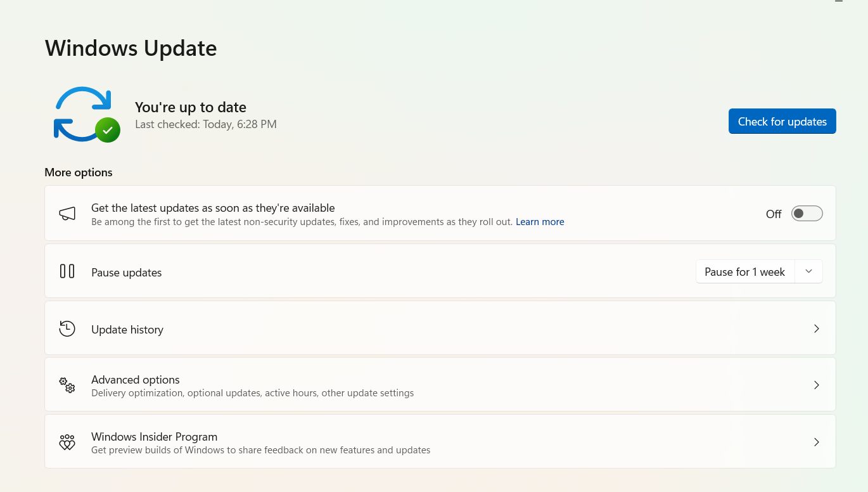868x492 pixels.
Task: Click the "Last checked: Today, 6:28 PM" text
Action: click(x=206, y=124)
